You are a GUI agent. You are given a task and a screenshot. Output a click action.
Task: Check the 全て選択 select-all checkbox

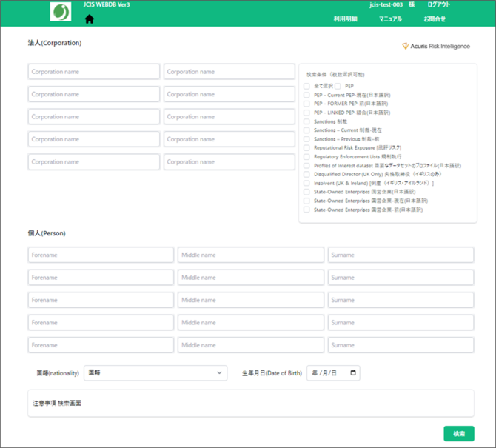pyautogui.click(x=307, y=87)
